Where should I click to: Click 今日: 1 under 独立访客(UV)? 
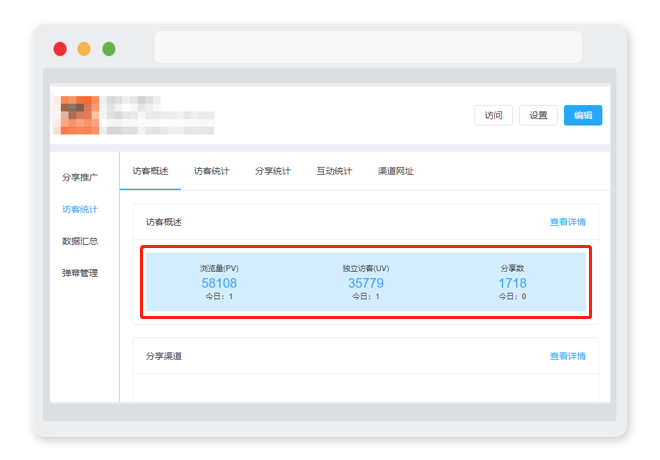coord(366,296)
